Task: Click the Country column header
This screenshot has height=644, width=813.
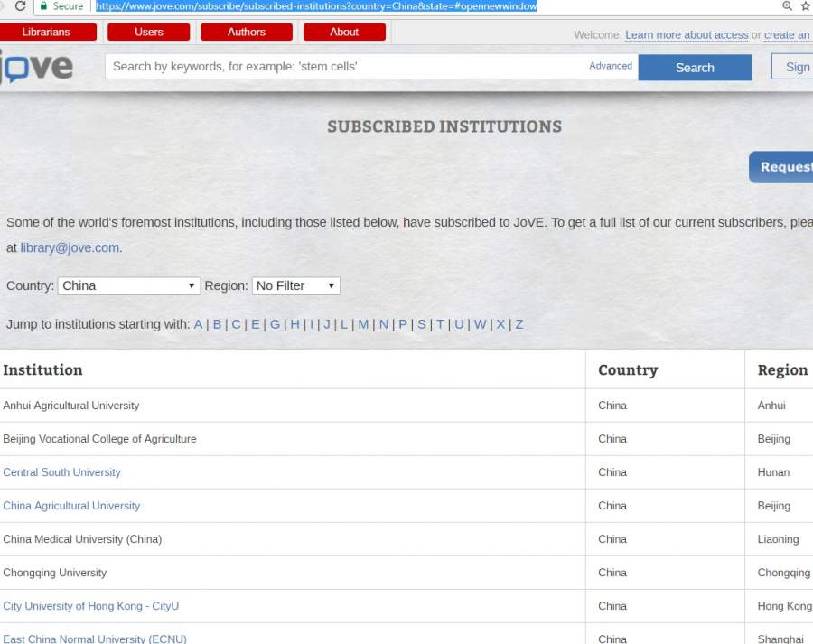Action: tap(628, 370)
